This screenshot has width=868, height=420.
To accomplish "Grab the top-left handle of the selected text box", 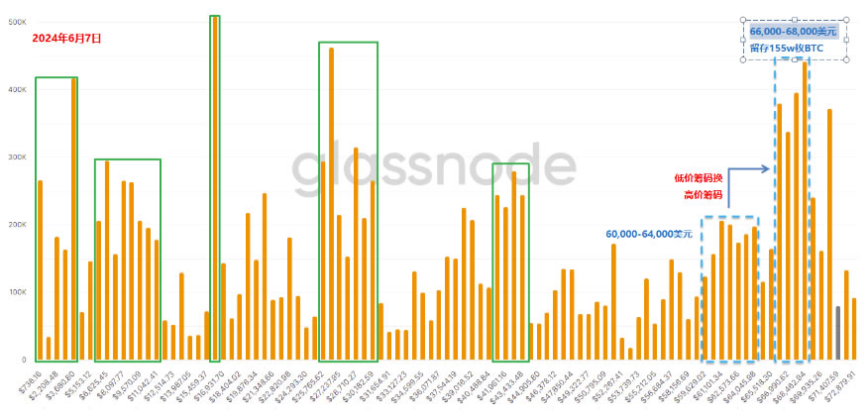I will tap(743, 18).
